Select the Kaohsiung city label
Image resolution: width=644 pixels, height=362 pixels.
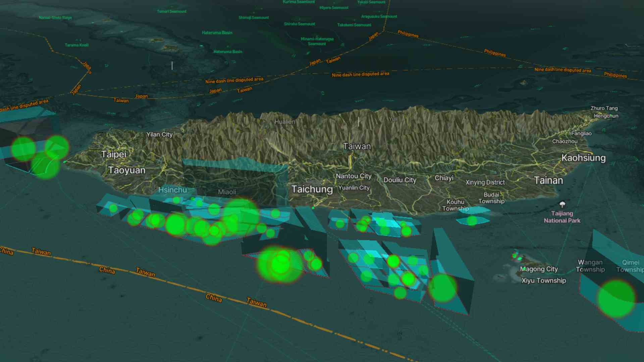(x=584, y=158)
